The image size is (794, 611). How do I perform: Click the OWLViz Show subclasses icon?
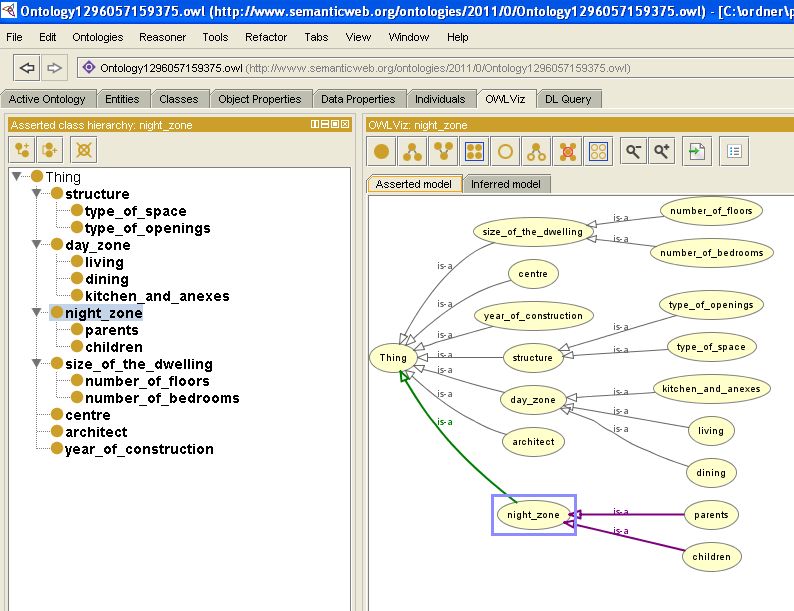pyautogui.click(x=412, y=152)
